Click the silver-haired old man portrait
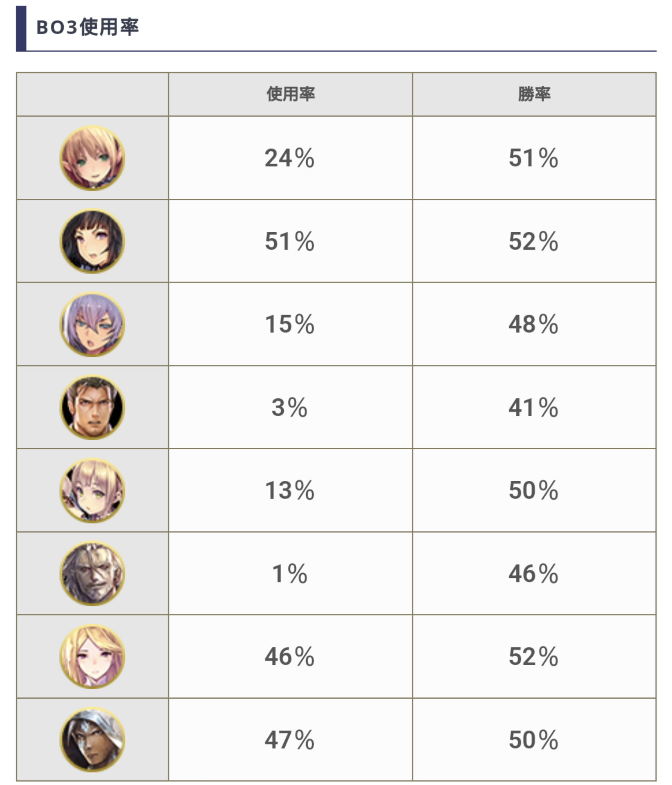Screen dimensions: 672x785 92,574
